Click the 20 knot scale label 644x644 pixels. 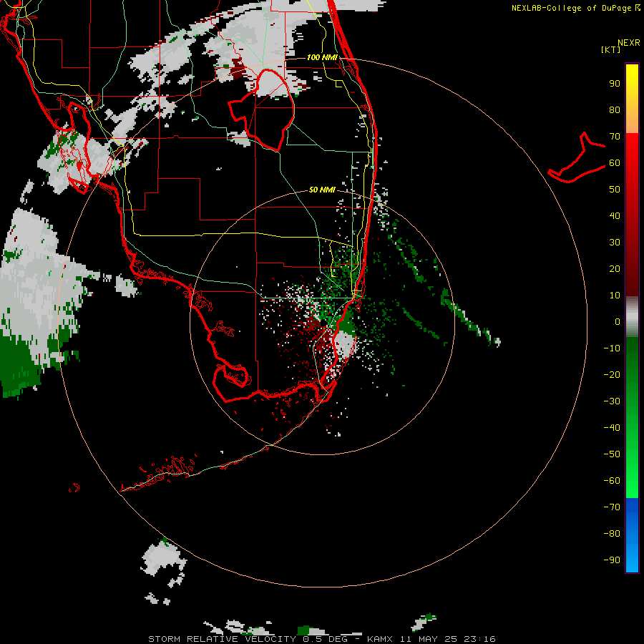[x=615, y=269]
